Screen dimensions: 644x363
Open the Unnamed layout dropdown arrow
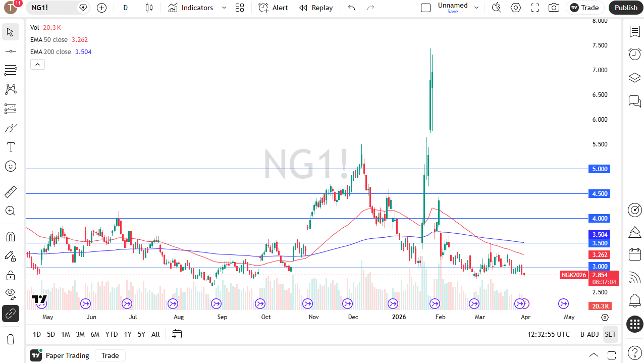(x=476, y=8)
